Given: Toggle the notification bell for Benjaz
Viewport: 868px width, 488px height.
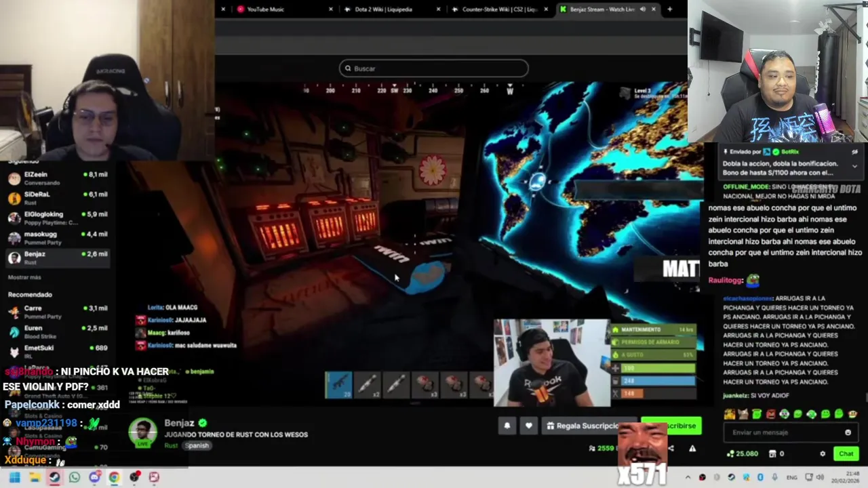Looking at the screenshot, I should click(507, 426).
